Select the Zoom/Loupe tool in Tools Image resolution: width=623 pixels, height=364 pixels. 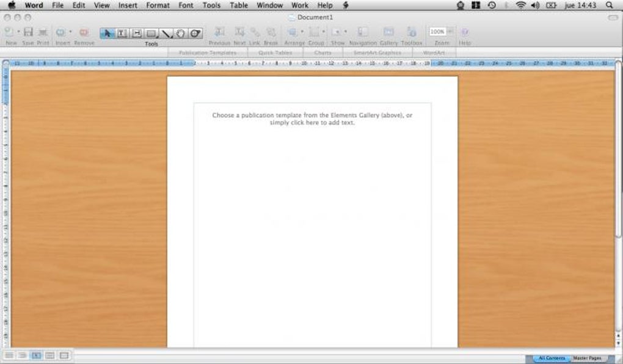coord(195,34)
